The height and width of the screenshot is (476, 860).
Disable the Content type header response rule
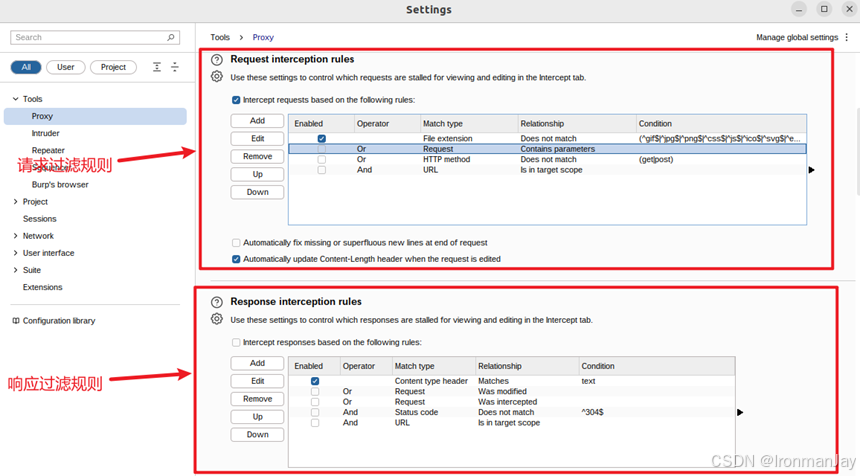pos(315,381)
